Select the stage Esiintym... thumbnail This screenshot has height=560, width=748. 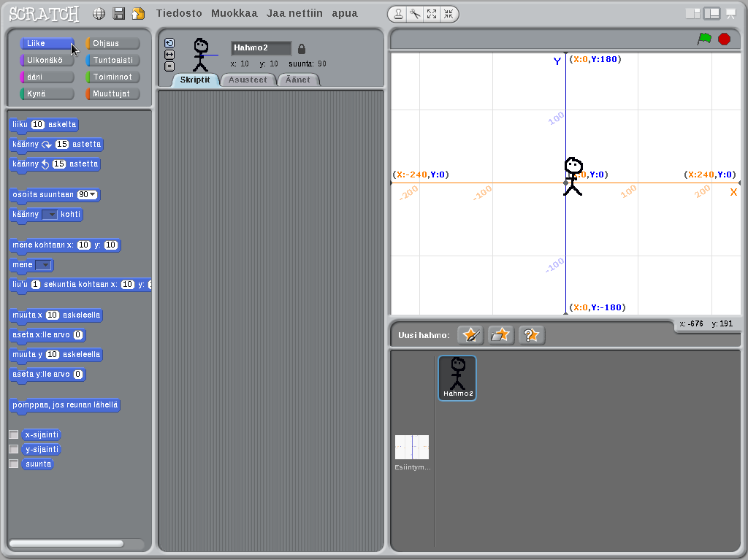coord(412,452)
